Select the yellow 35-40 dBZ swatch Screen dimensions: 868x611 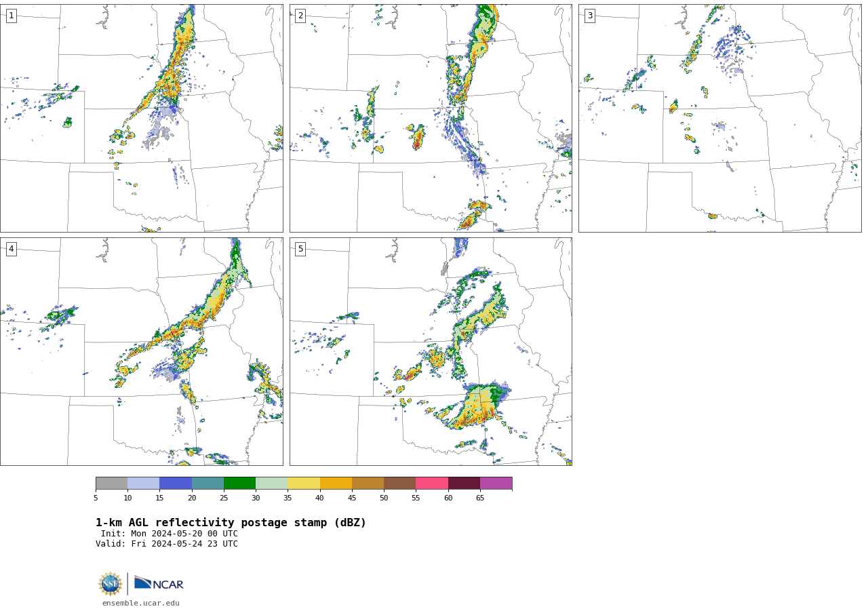304,484
